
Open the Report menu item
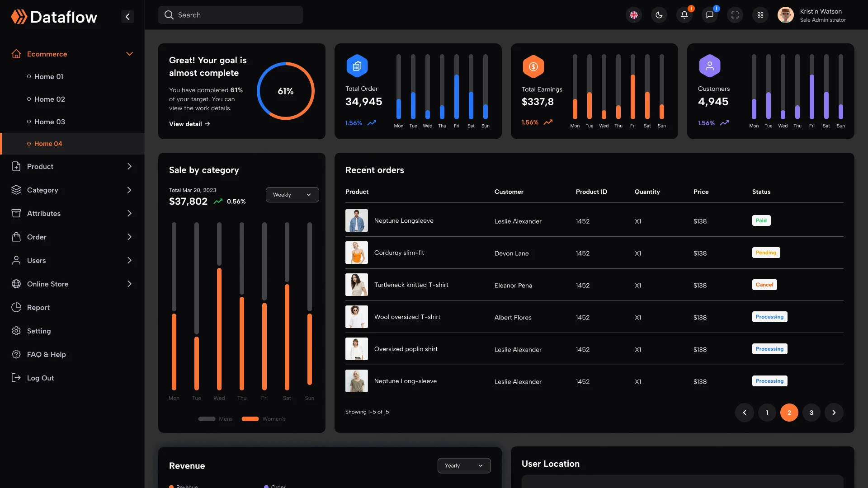38,307
